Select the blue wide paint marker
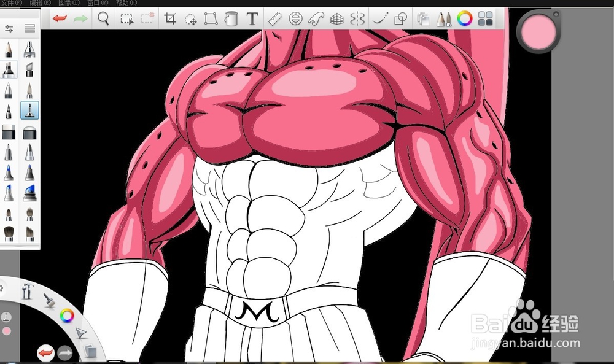 coord(29,193)
